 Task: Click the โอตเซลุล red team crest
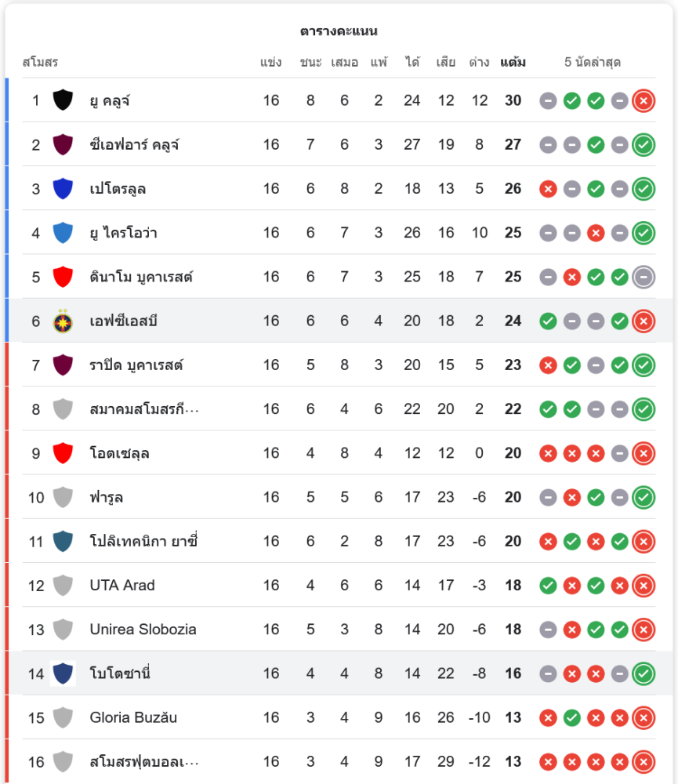pyautogui.click(x=63, y=453)
